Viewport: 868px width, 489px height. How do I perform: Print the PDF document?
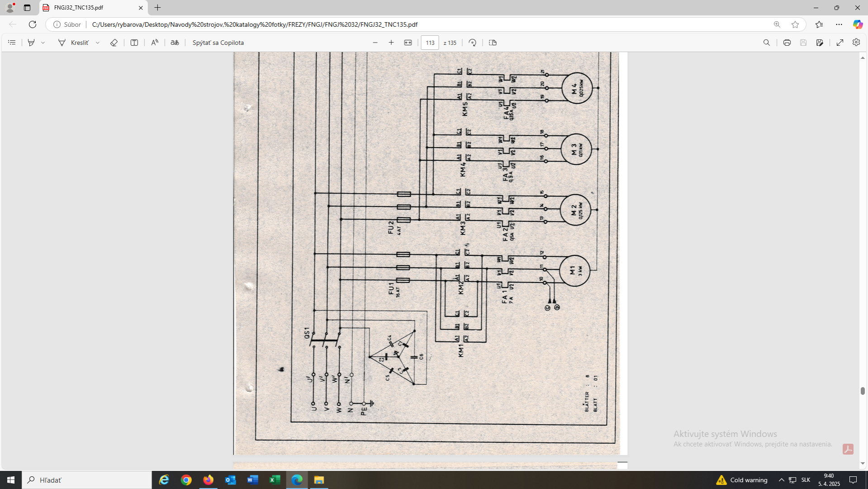click(x=787, y=43)
